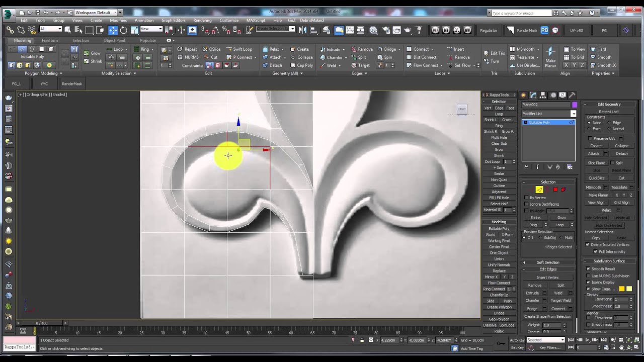
Task: Expand the Soft Selection rollout
Action: [548, 262]
